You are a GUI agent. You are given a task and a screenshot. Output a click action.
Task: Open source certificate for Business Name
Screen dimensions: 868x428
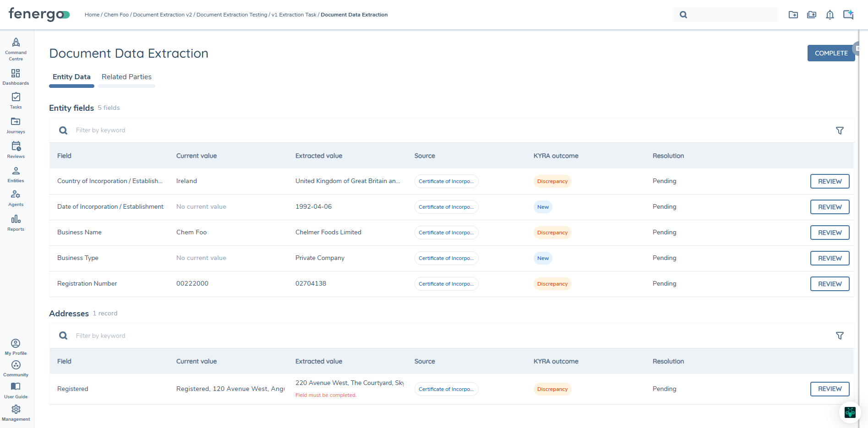(x=446, y=233)
